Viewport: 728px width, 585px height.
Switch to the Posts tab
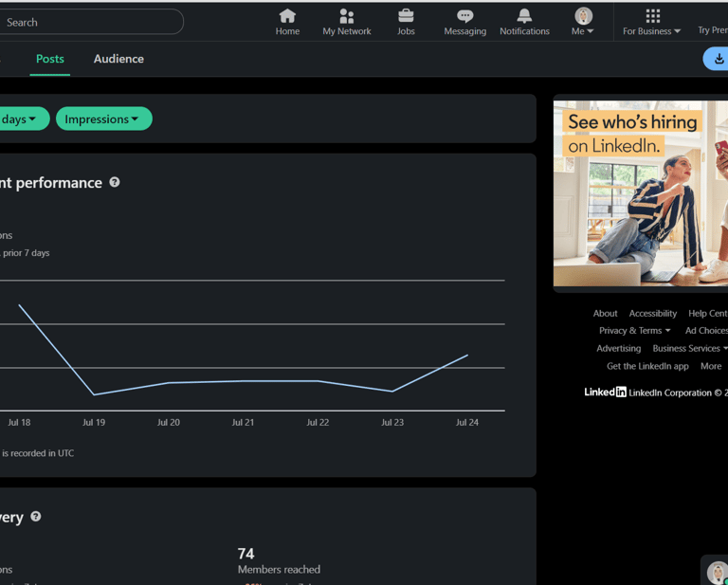[50, 59]
